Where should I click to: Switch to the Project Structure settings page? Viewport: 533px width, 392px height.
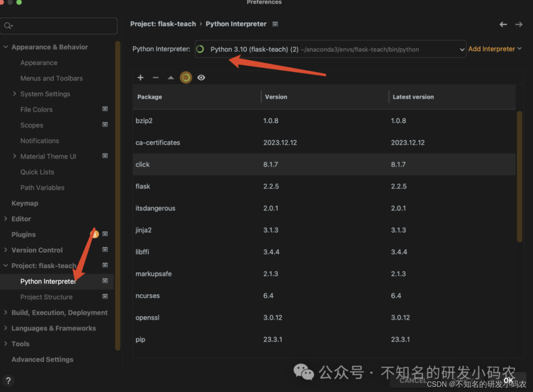click(x=46, y=297)
